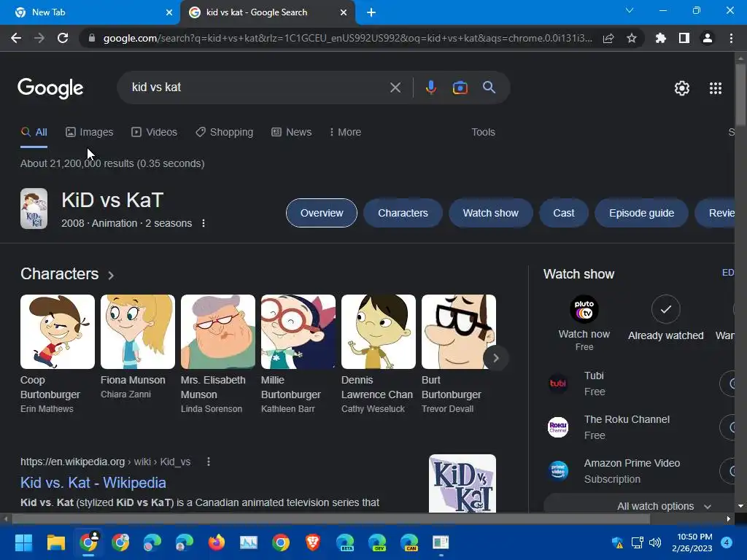Select the Videos search tab

pos(154,132)
